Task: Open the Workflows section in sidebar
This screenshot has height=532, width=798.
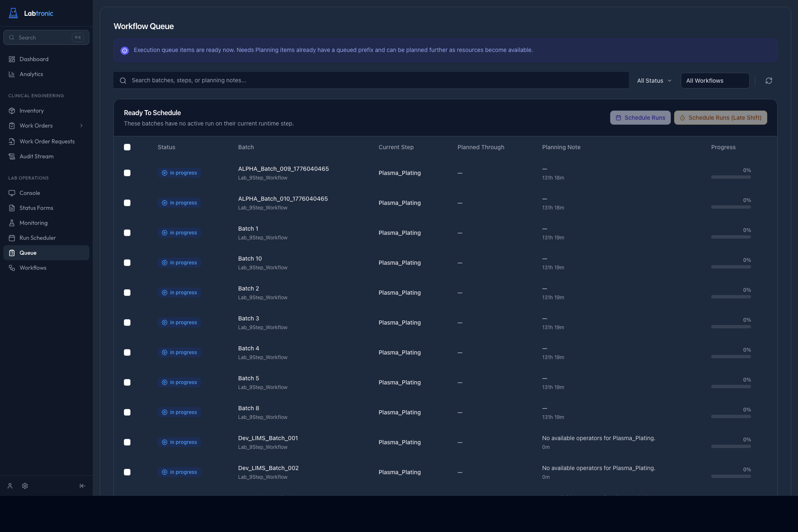Action: point(33,268)
